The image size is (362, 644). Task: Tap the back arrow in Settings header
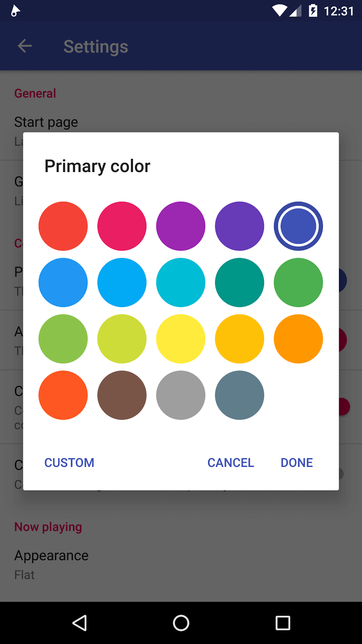click(x=25, y=46)
